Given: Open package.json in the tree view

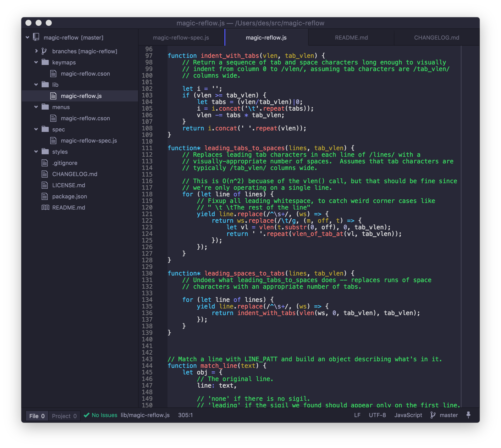Looking at the screenshot, I should [70, 196].
